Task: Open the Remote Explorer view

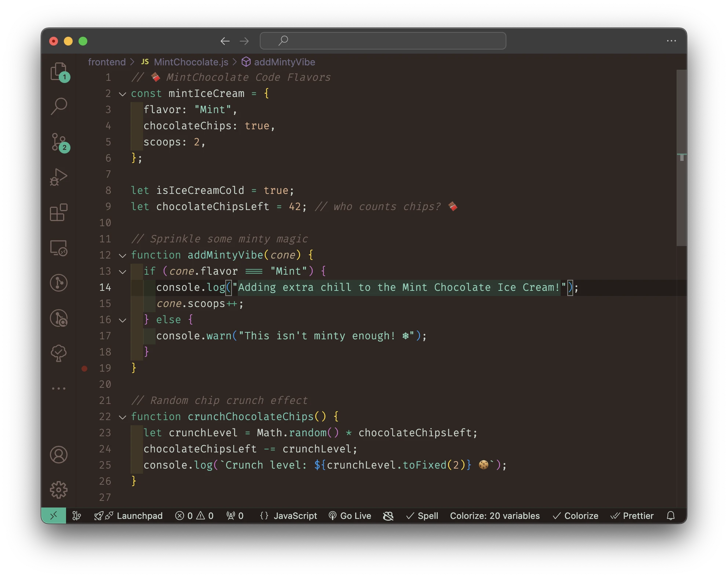Action: [59, 248]
